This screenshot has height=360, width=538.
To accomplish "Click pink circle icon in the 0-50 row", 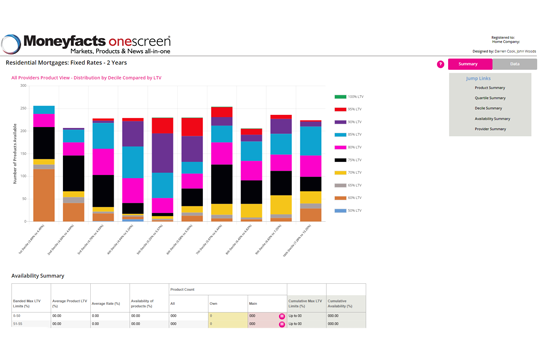I will pos(282,316).
